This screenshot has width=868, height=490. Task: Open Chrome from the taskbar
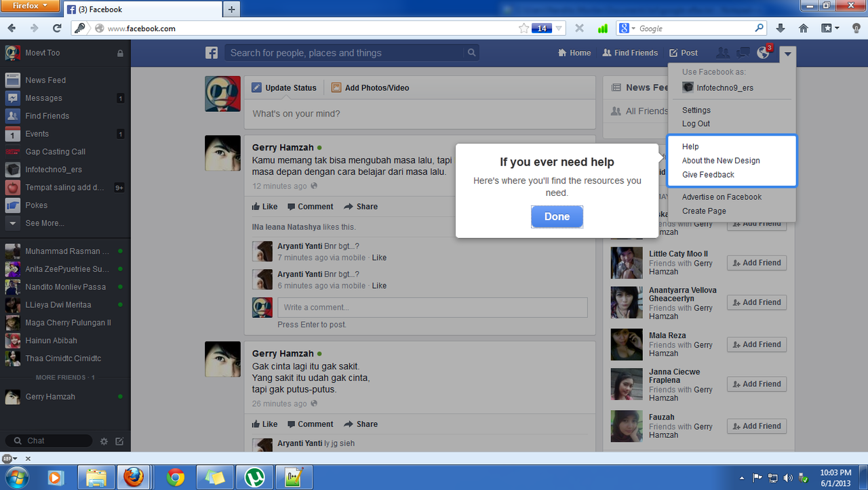point(176,478)
